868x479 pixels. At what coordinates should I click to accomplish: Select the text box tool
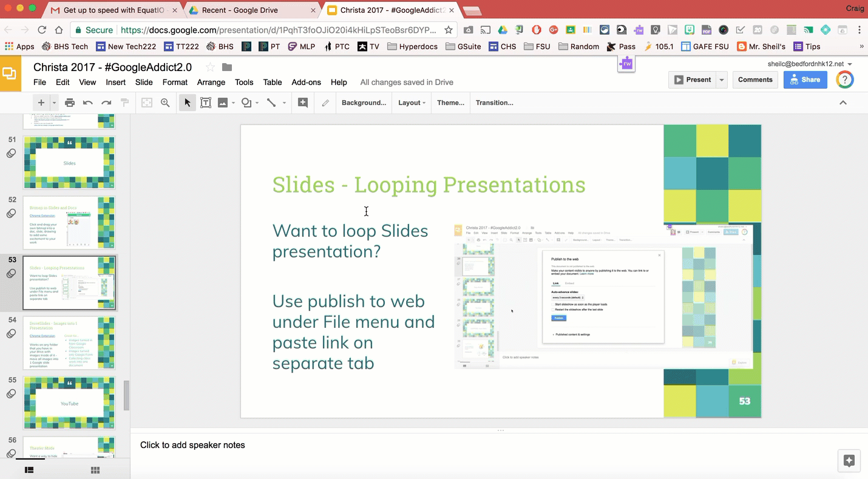206,103
